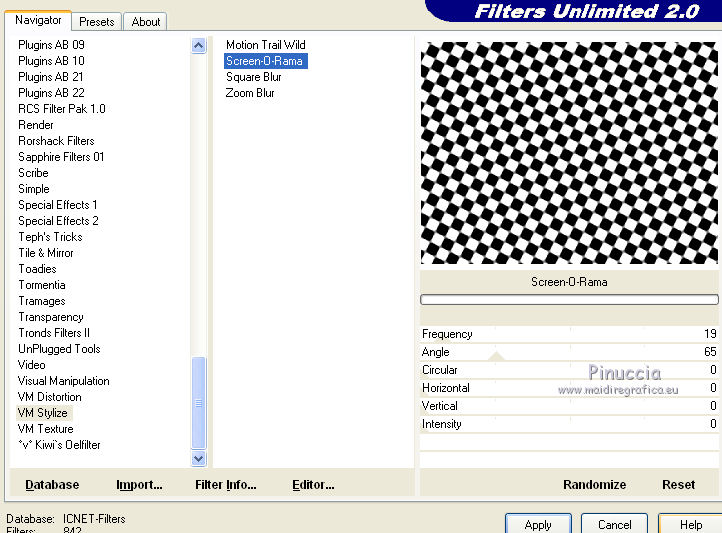Select Special Effects 2
The image size is (722, 533).
tap(58, 221)
